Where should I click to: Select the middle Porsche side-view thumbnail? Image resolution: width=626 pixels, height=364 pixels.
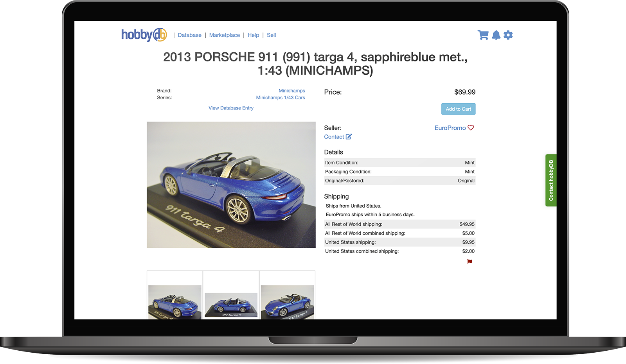tap(231, 305)
